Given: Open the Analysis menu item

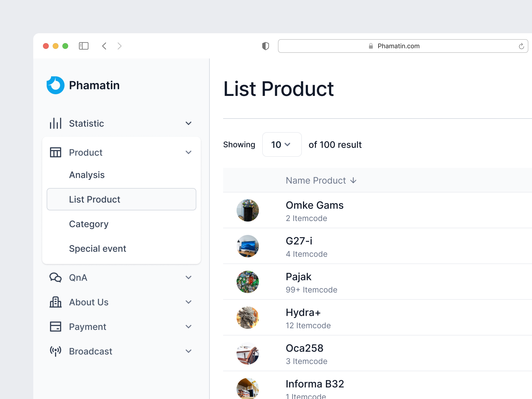Looking at the screenshot, I should [87, 175].
